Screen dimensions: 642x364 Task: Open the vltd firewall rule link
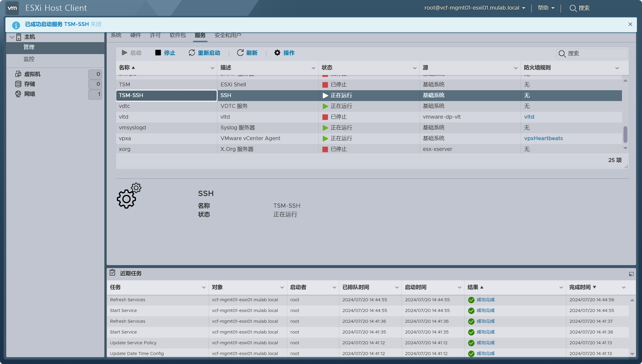click(x=529, y=117)
